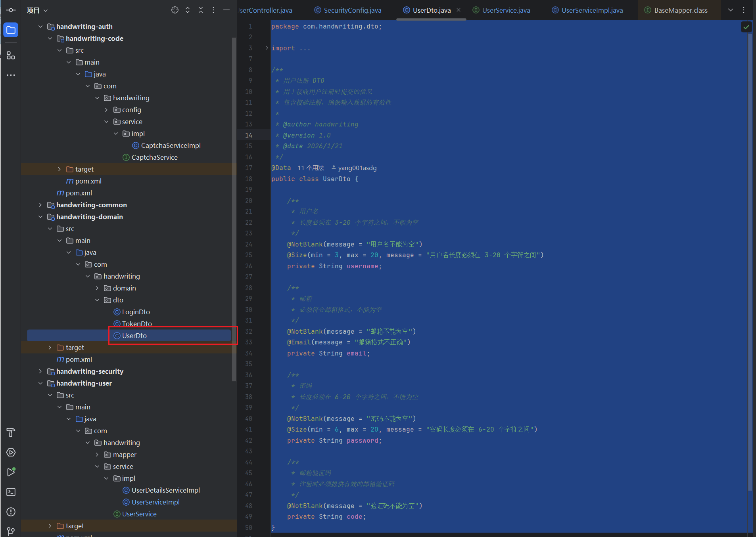
Task: Click the "11 个用法" usages link
Action: [x=311, y=168]
